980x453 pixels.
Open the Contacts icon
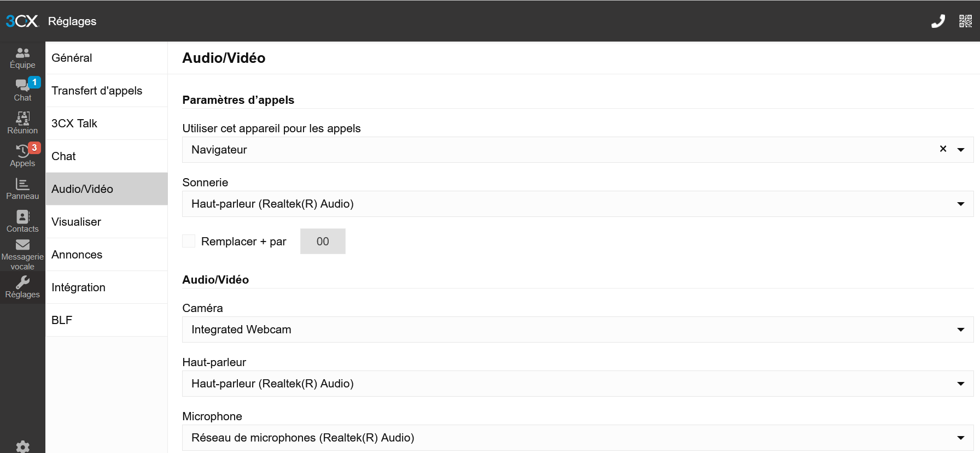pos(22,221)
